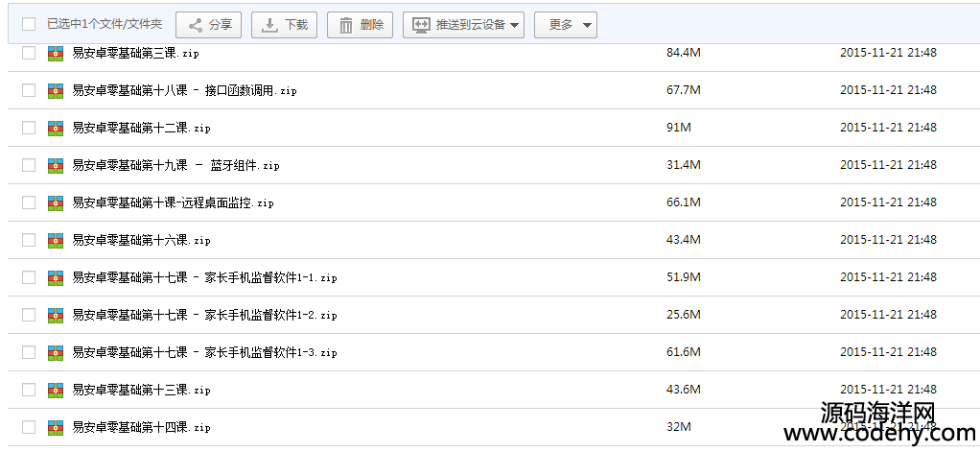Open file 家长手机监督软件1-3.zip by name
The height and width of the screenshot is (452, 980).
(x=205, y=352)
